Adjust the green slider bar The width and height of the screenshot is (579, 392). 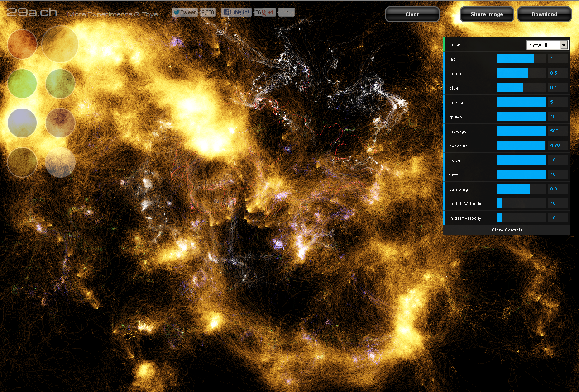[x=522, y=73]
